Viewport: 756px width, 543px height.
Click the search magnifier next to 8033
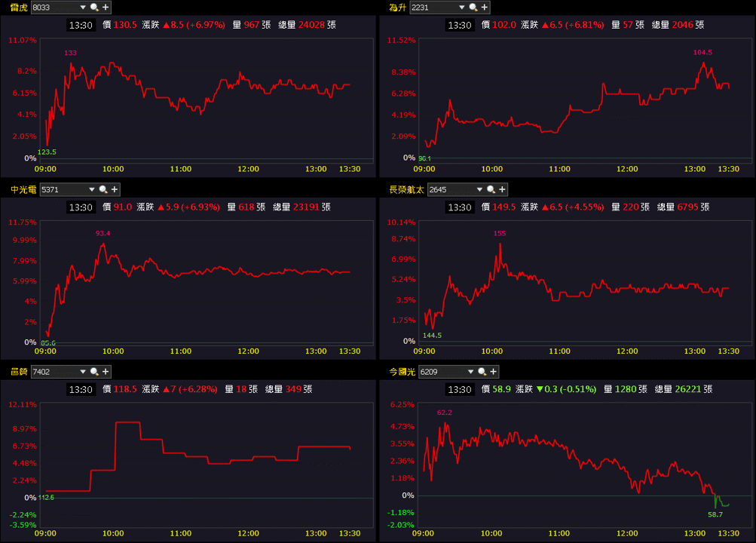click(x=94, y=8)
